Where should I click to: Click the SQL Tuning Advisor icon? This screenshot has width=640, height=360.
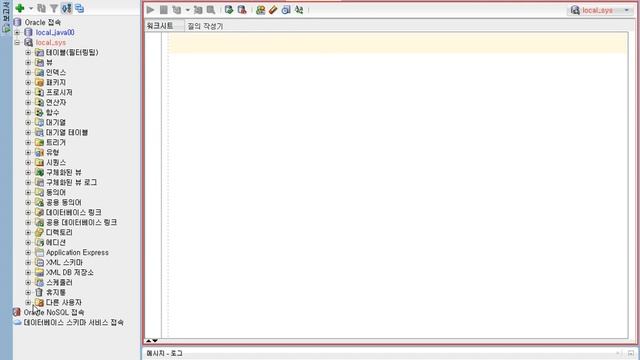(x=211, y=10)
